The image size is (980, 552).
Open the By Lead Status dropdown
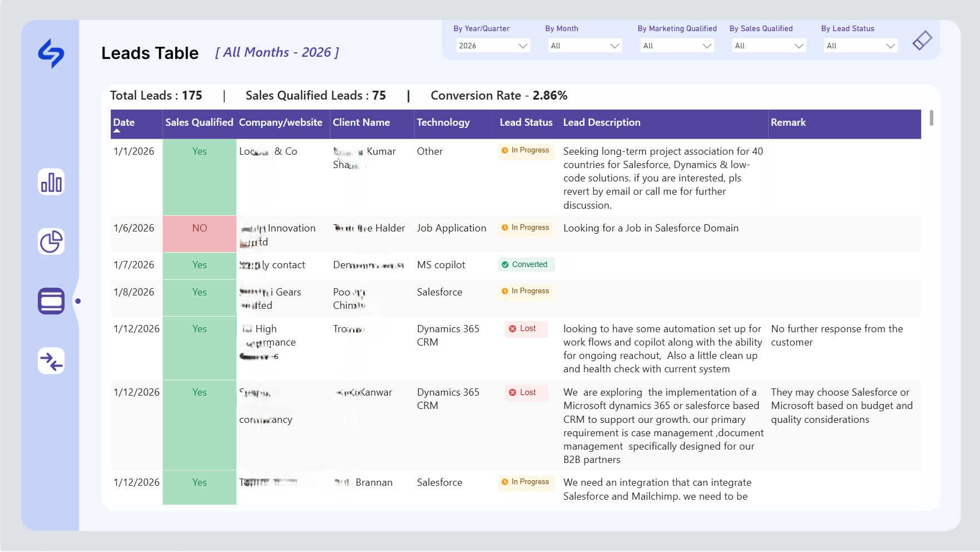pyautogui.click(x=860, y=46)
